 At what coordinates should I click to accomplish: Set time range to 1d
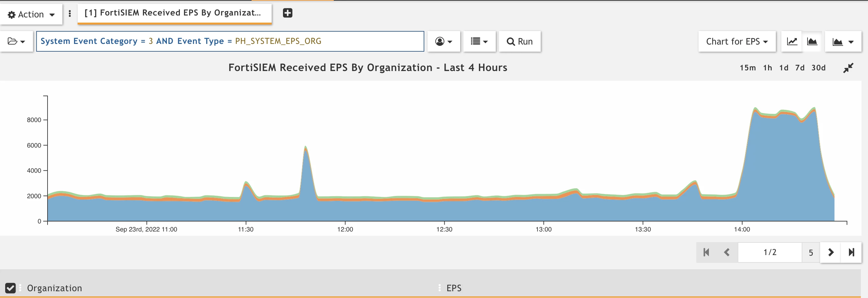click(x=784, y=68)
